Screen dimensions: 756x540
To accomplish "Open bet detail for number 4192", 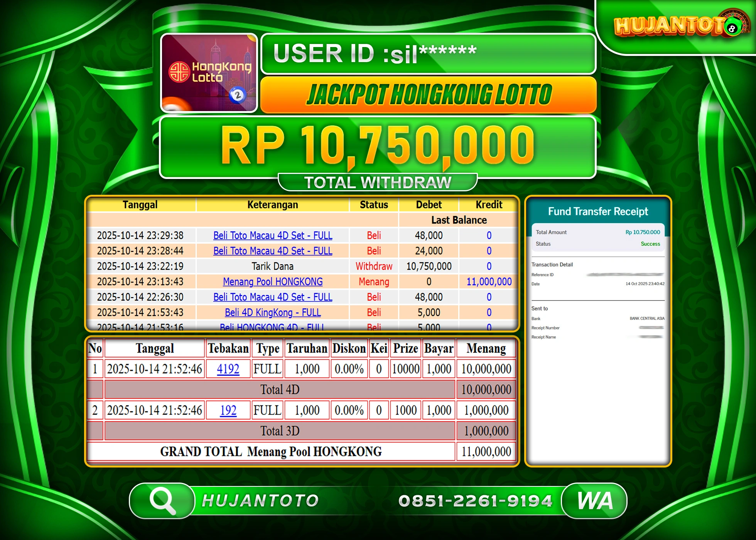I will (x=228, y=369).
